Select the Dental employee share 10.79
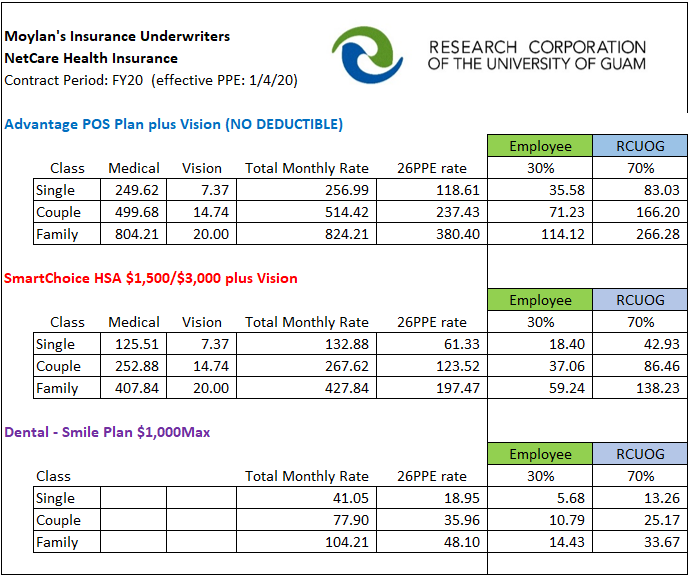Viewport: 688px width, 578px height. [540, 520]
